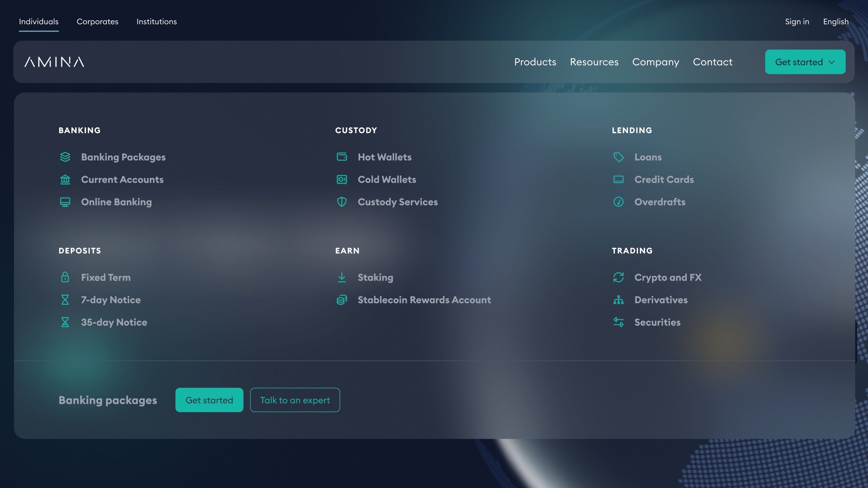
Task: Open the Overdrafts link
Action: [x=660, y=202]
